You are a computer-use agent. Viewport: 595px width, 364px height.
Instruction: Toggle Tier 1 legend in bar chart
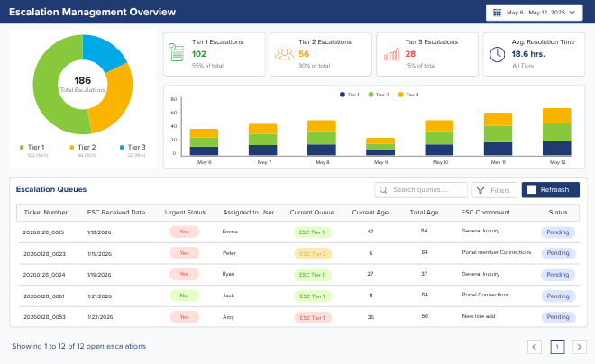click(350, 95)
